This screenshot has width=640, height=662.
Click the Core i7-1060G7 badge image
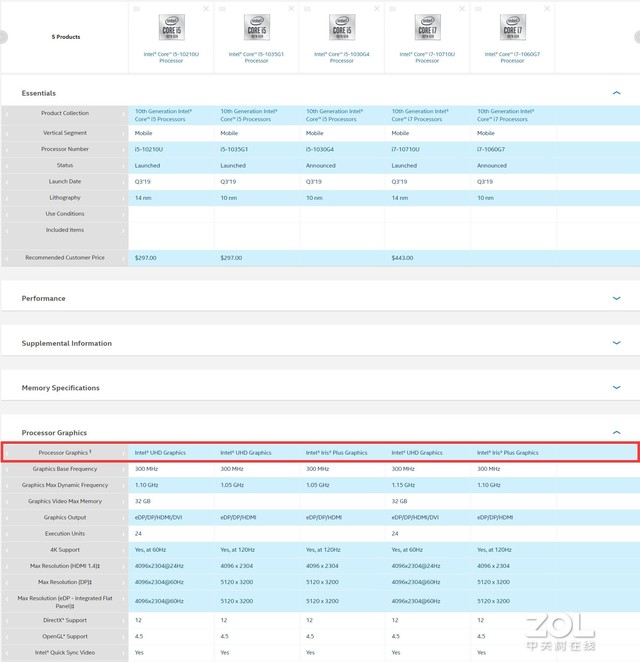point(512,28)
